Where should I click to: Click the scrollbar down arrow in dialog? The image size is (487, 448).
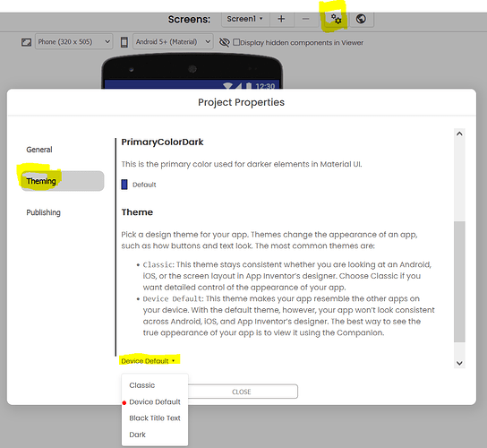point(459,363)
